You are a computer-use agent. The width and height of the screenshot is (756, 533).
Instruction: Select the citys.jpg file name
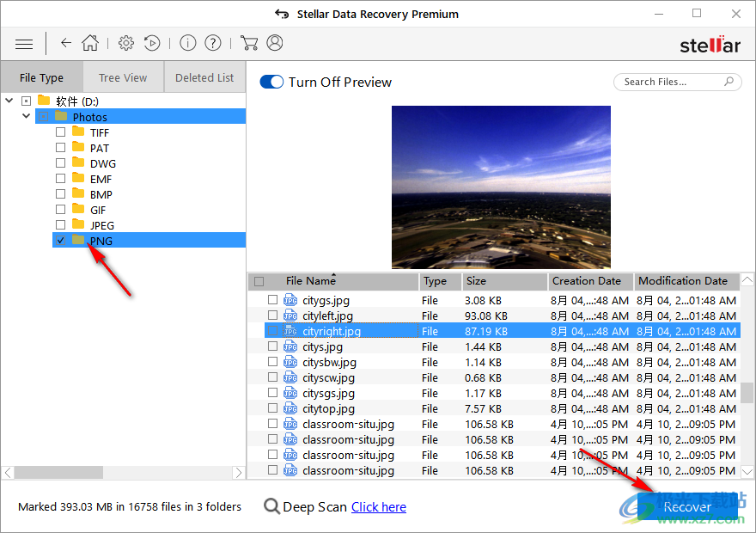tap(322, 346)
